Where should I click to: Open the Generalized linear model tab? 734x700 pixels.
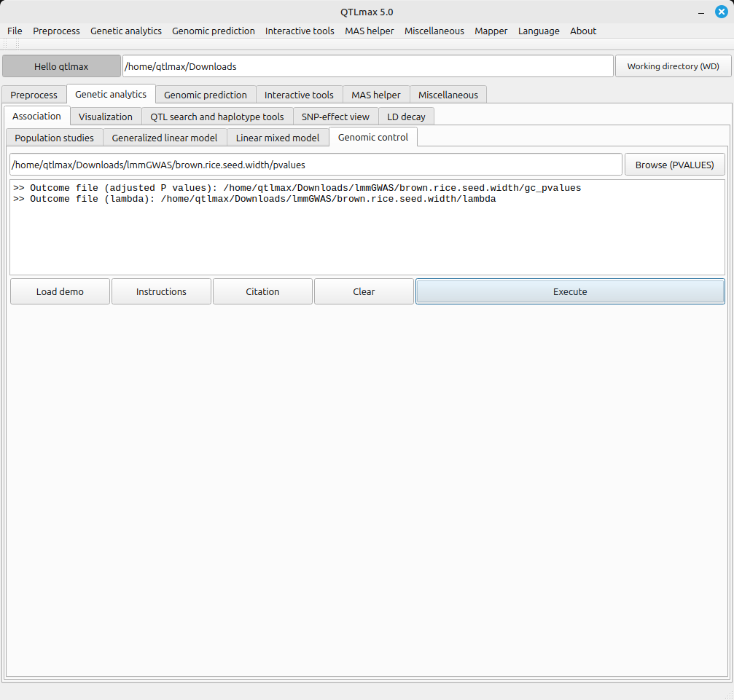[164, 138]
